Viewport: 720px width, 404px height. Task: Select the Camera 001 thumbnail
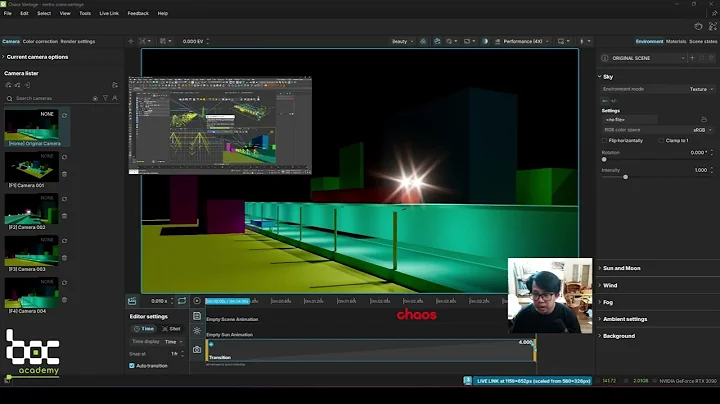tap(32, 167)
